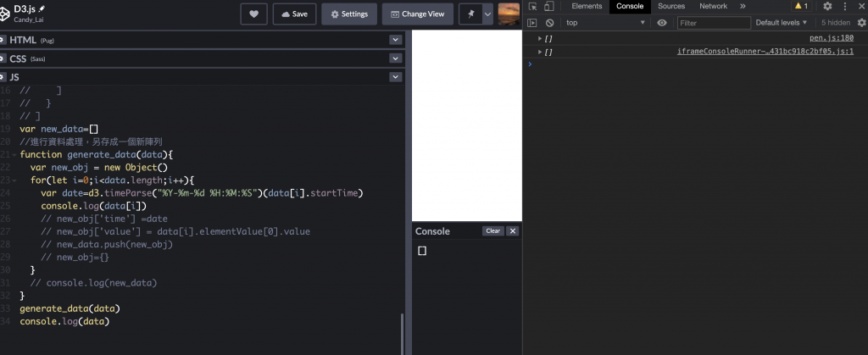Click the DevTools console prompt line
This screenshot has width=868, height=355.
(x=695, y=64)
